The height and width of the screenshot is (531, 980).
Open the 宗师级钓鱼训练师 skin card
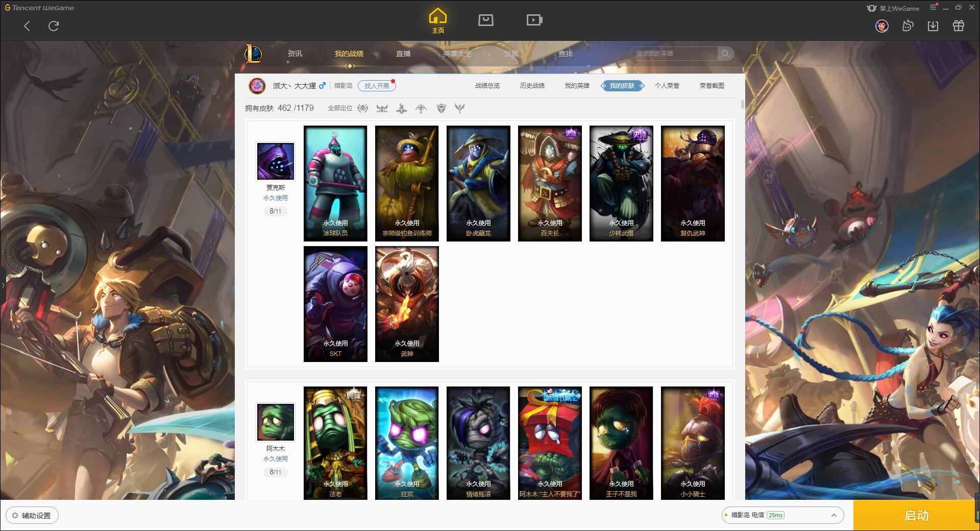(x=407, y=183)
